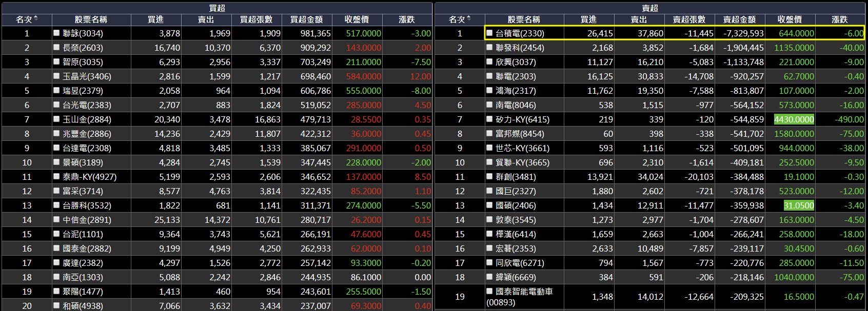This screenshot has width=868, height=311.
Task: Open stock 聯電(2303)
Action: pyautogui.click(x=516, y=76)
